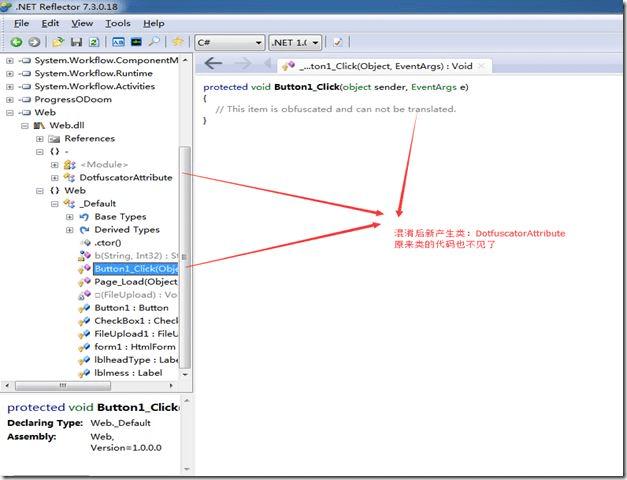Click the large back arrow in code pane
This screenshot has width=627, height=480.
coord(213,63)
